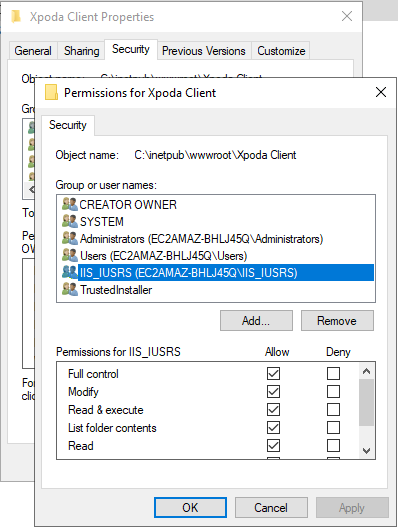Open the Previous Versions tab
Image resolution: width=398 pixels, height=528 pixels.
pyautogui.click(x=204, y=51)
